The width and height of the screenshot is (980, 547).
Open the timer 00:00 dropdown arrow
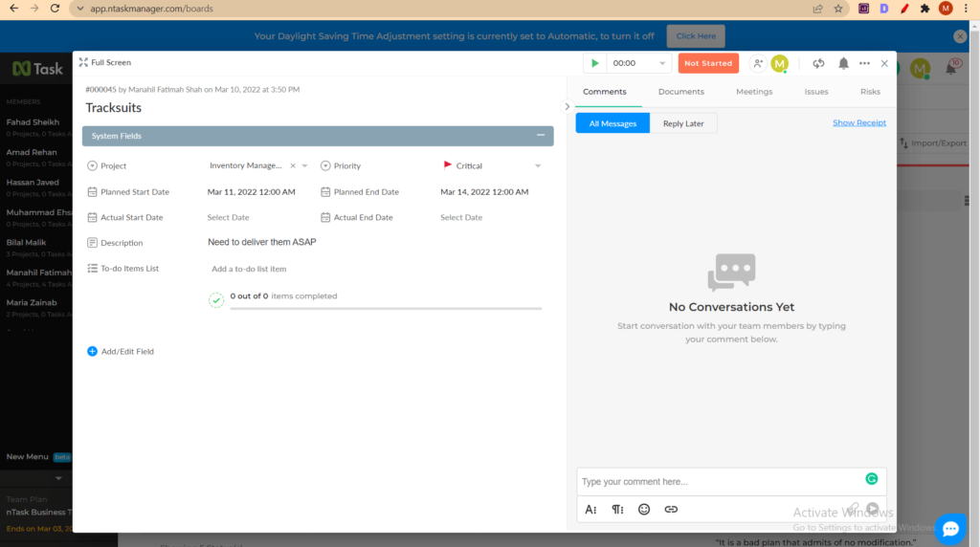click(662, 63)
